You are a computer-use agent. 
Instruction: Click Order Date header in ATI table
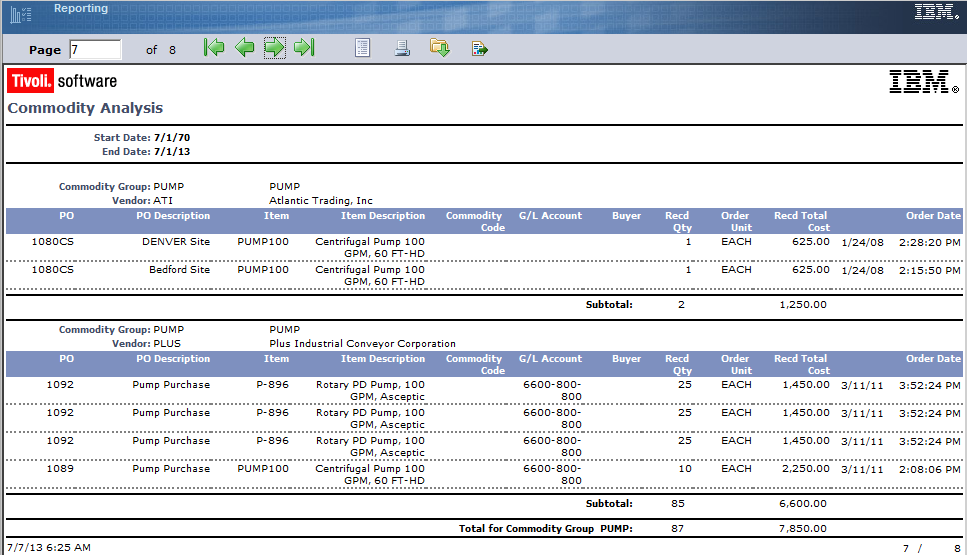[933, 216]
